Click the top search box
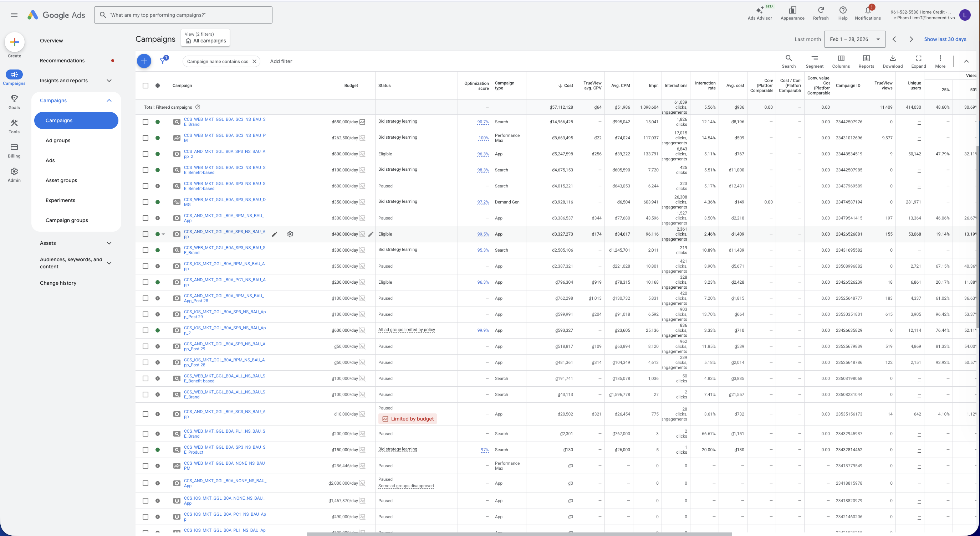980x536 pixels. tap(183, 15)
